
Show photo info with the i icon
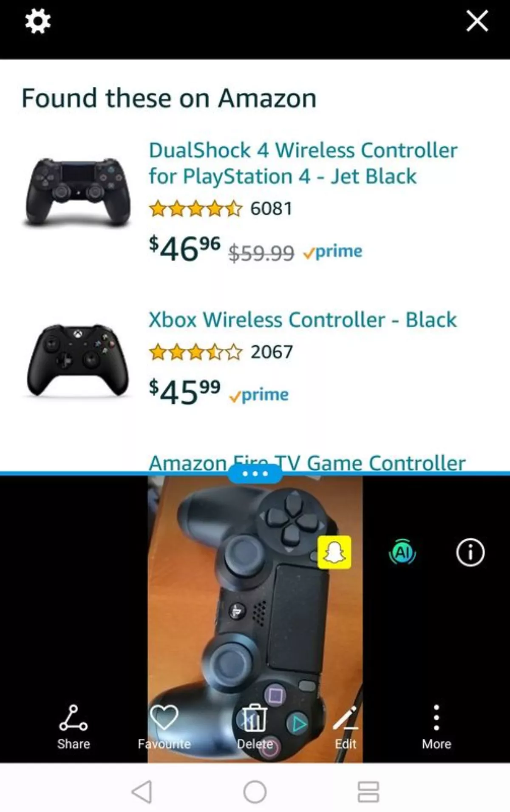470,552
